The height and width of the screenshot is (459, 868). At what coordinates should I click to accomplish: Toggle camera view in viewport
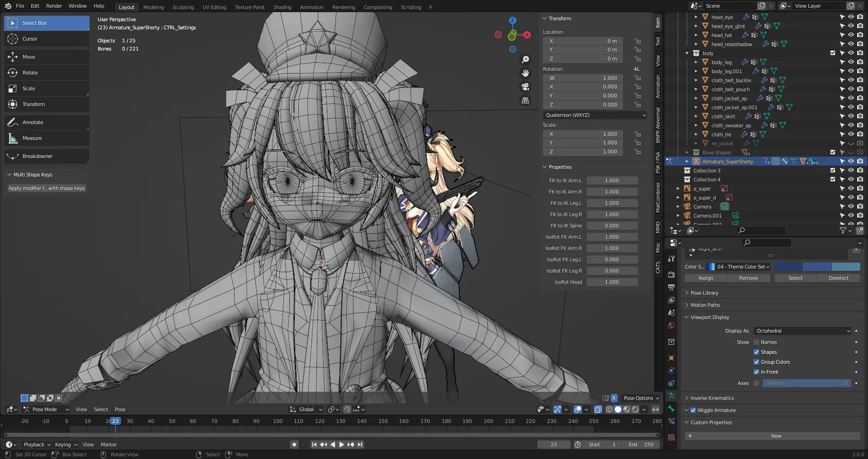(525, 87)
